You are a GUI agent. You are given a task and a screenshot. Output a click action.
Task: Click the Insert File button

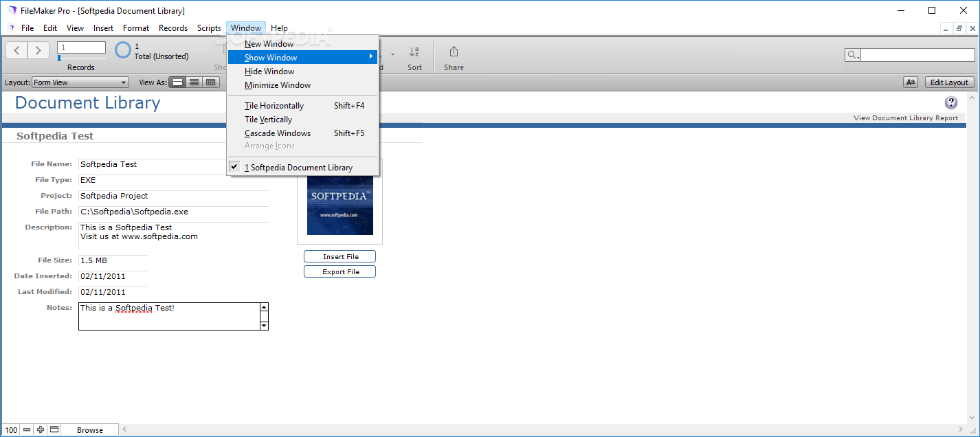340,256
